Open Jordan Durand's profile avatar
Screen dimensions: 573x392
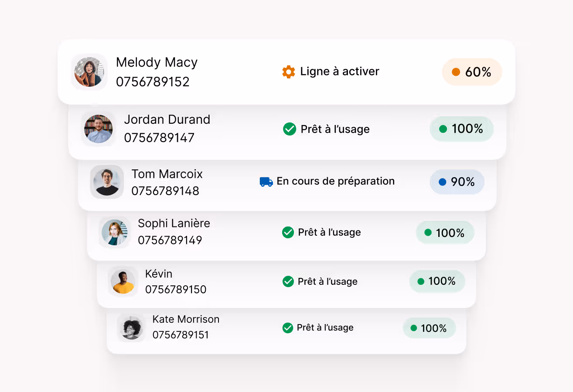(99, 129)
